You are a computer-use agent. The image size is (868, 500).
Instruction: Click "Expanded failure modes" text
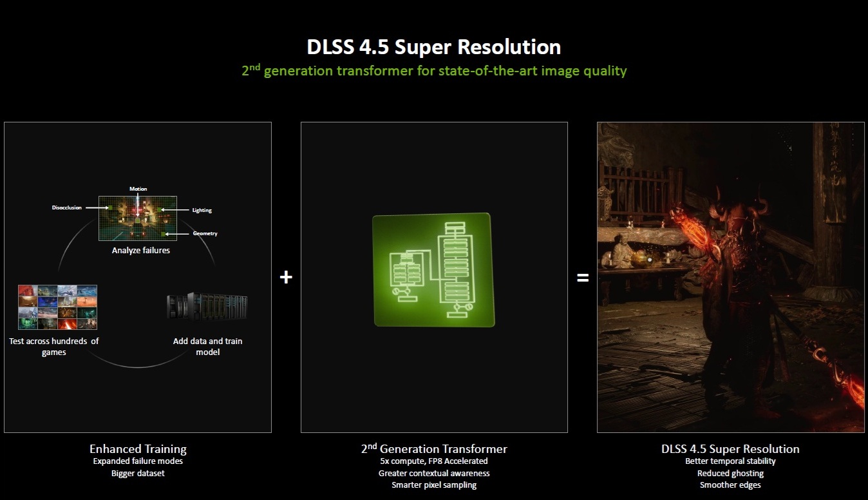pyautogui.click(x=138, y=461)
